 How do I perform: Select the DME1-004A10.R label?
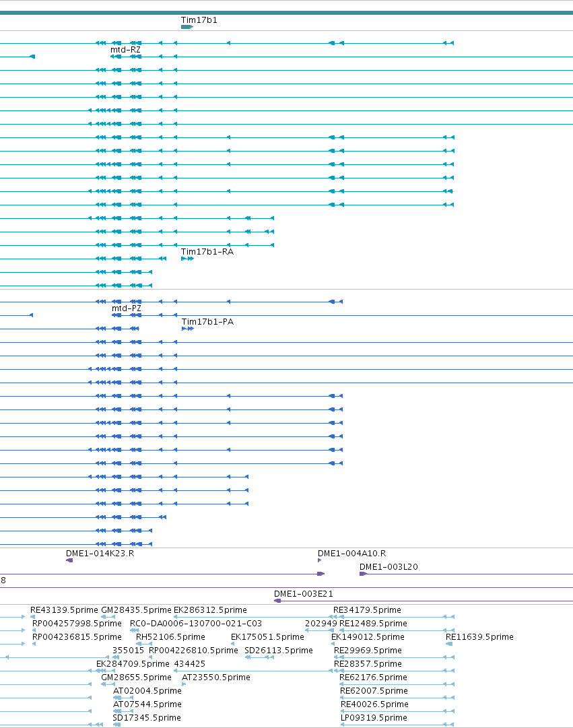(x=351, y=554)
